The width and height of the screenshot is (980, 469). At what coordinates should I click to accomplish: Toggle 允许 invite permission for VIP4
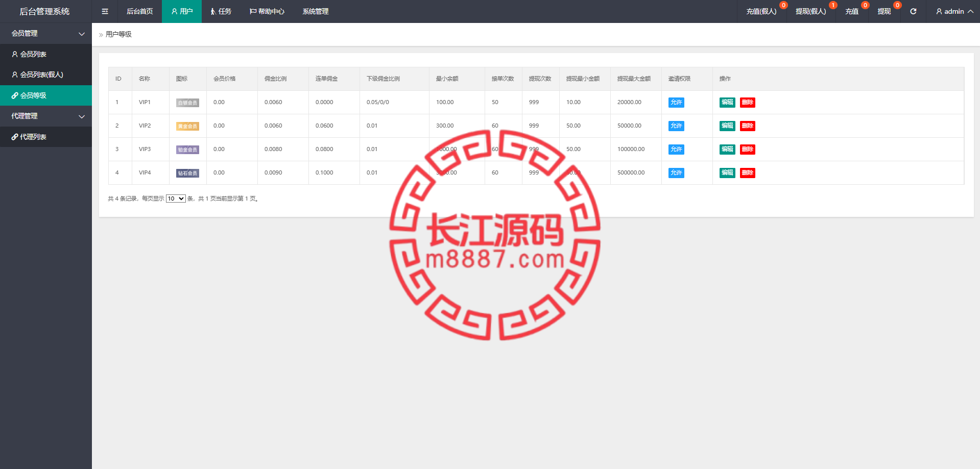(676, 173)
